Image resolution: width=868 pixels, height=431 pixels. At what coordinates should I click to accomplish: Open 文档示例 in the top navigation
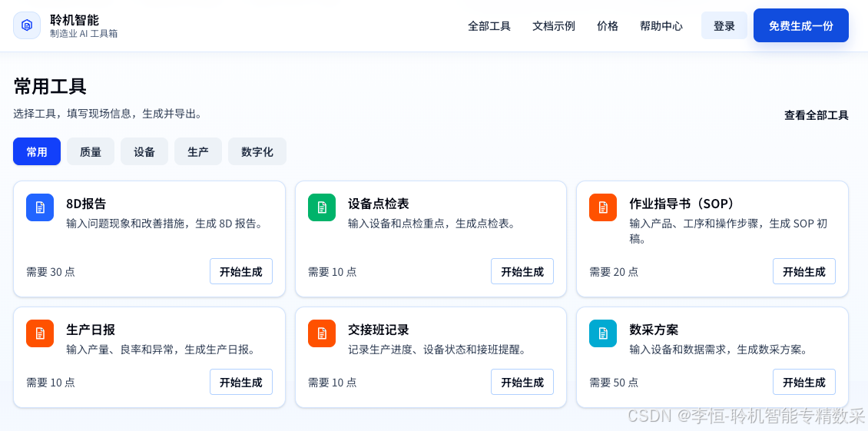click(x=554, y=26)
